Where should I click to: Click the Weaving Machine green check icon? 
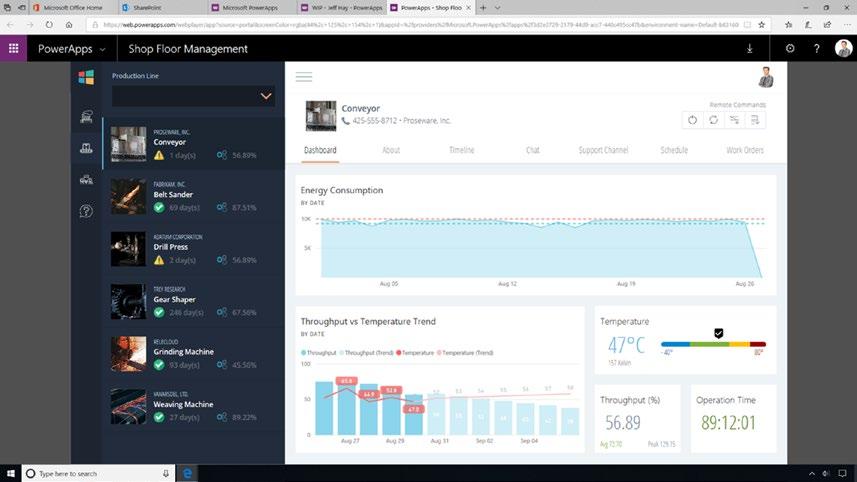click(159, 417)
